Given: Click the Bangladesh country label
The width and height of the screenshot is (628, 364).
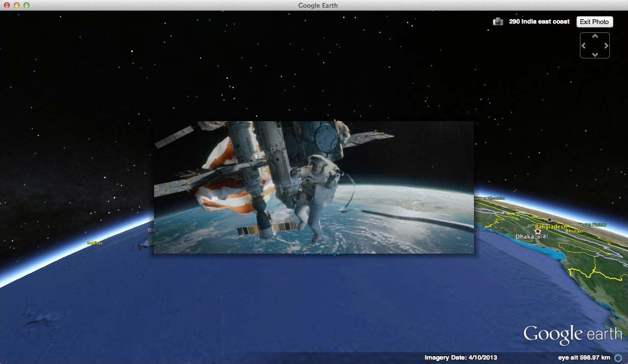Looking at the screenshot, I should coord(550,227).
